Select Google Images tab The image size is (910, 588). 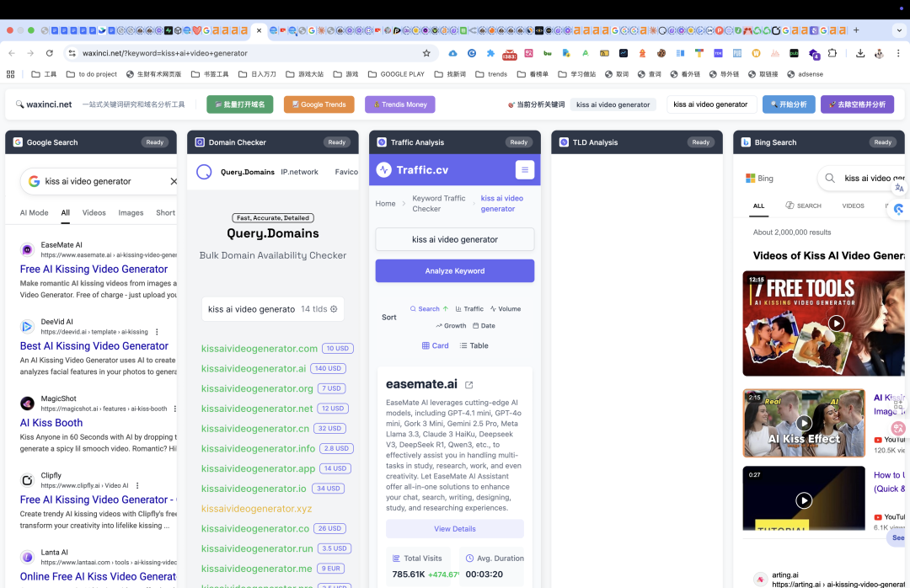tap(131, 212)
